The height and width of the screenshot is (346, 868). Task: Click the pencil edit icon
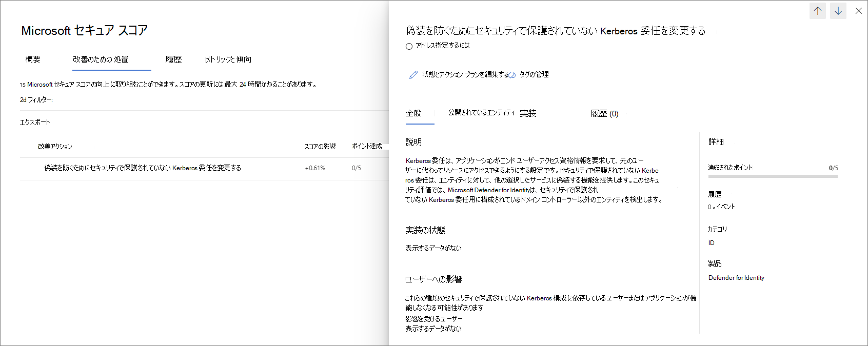[x=413, y=75]
